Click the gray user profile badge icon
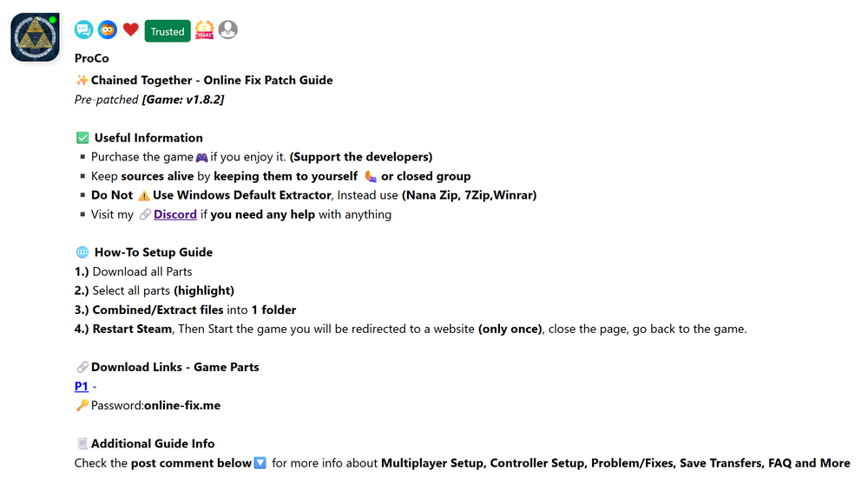The image size is (868, 483). [228, 29]
